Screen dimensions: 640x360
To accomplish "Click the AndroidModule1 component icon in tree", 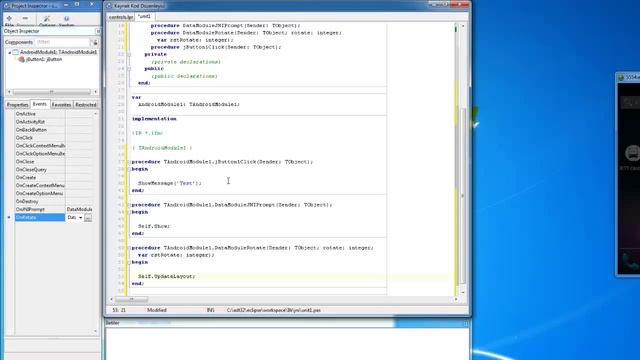I will coord(16,52).
